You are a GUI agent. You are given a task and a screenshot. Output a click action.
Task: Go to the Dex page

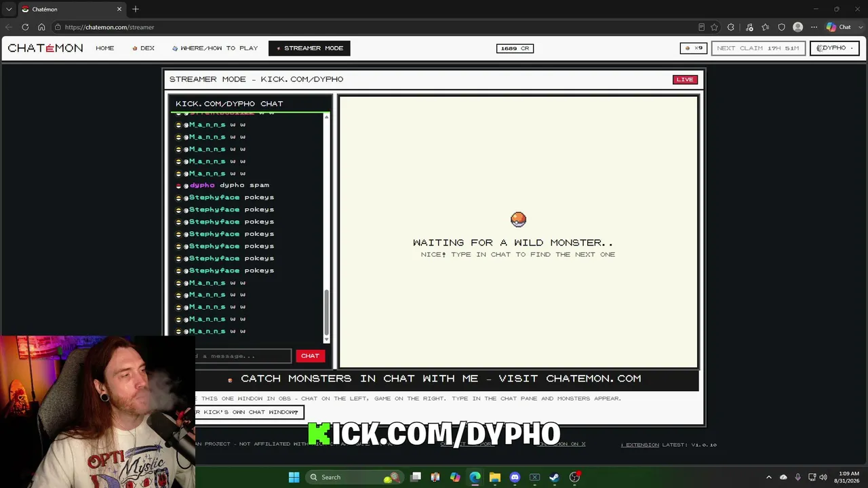144,48
